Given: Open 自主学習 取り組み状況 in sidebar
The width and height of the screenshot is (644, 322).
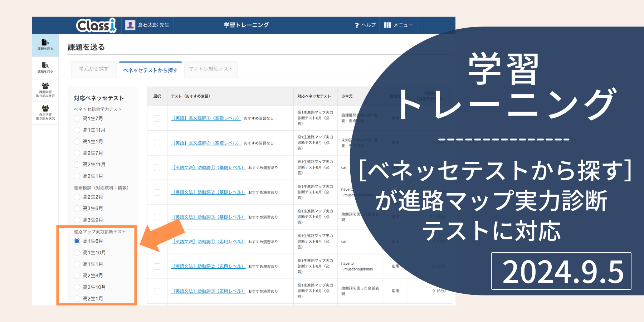Looking at the screenshot, I should point(45,113).
